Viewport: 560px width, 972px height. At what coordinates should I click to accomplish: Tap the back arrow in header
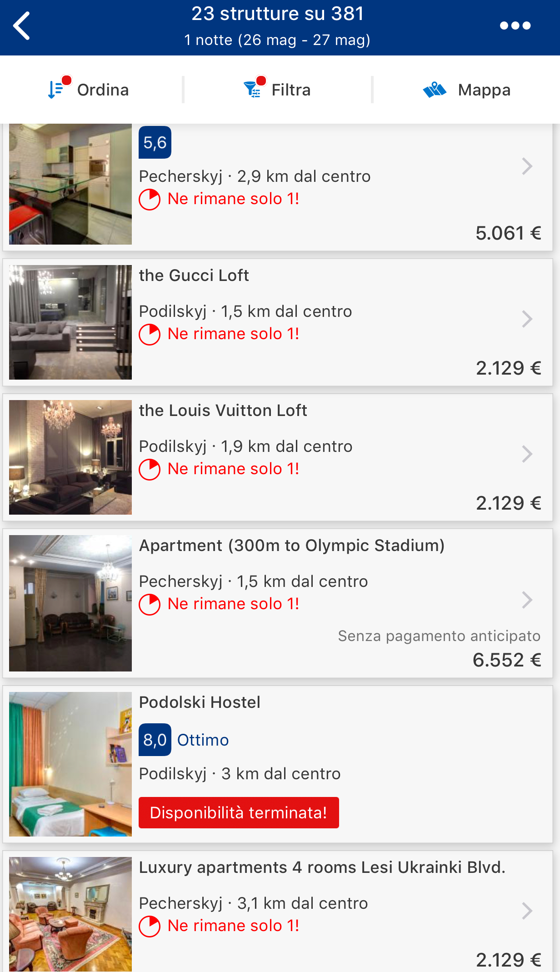click(22, 26)
